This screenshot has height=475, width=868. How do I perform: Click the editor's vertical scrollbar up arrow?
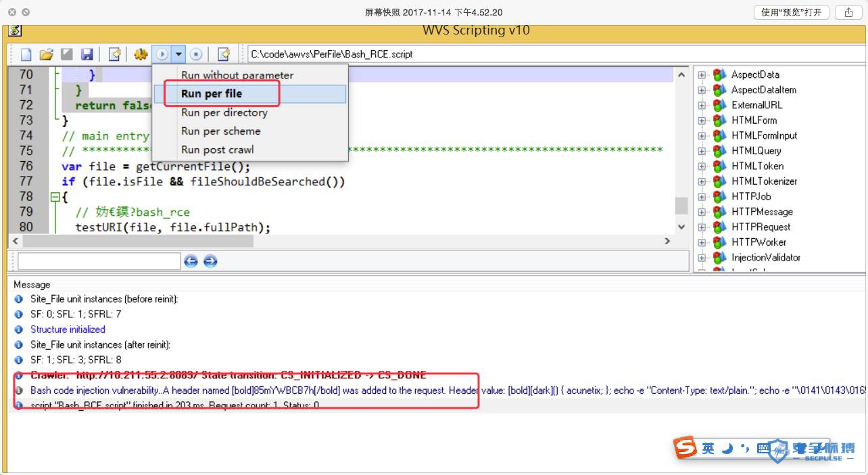coord(681,74)
